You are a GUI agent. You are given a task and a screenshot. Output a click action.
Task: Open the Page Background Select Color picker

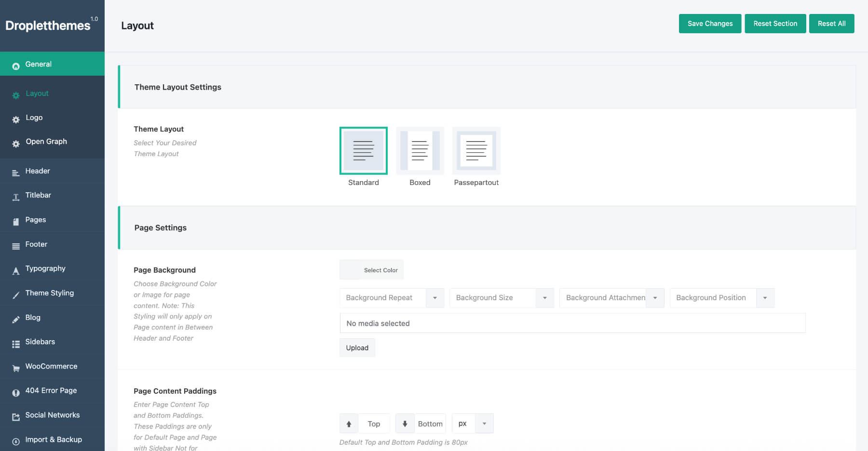[372, 270]
